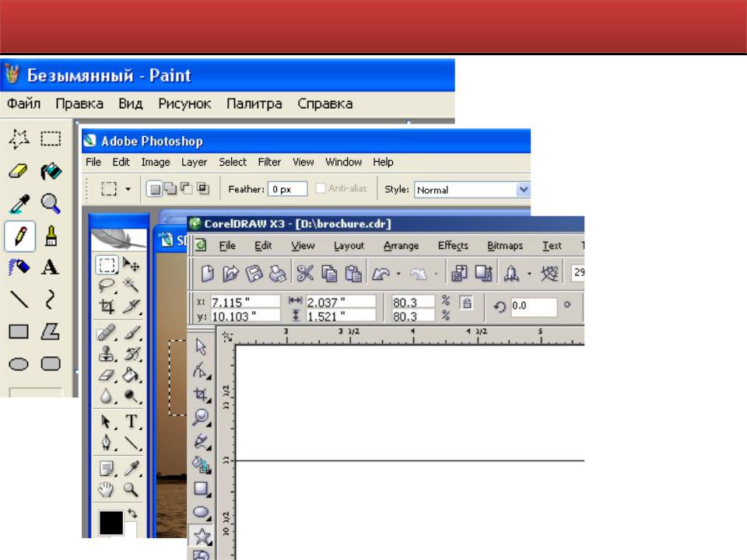Click CorelDRAW's New document icon
Screen dimensions: 747x560
(x=207, y=273)
